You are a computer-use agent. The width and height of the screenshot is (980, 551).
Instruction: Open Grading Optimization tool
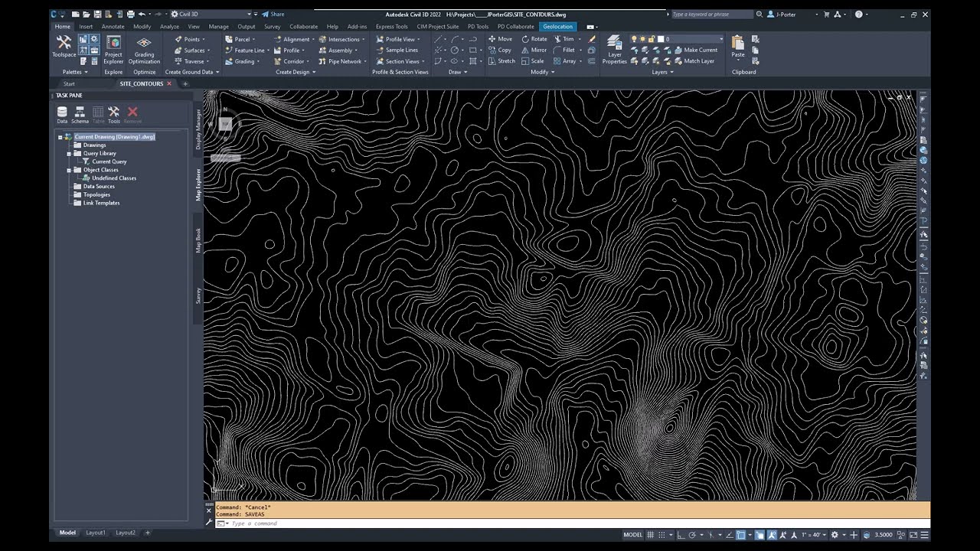point(144,50)
